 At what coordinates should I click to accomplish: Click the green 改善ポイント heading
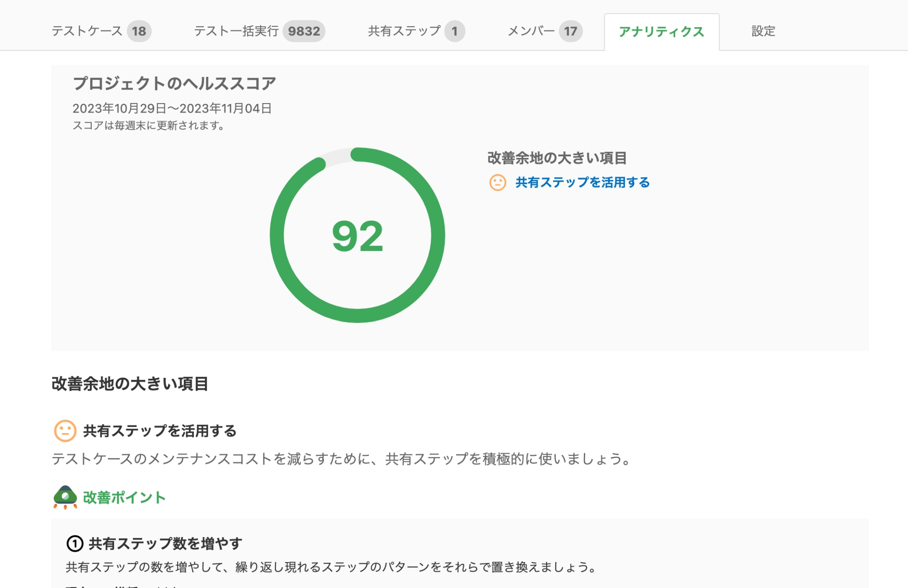point(124,498)
